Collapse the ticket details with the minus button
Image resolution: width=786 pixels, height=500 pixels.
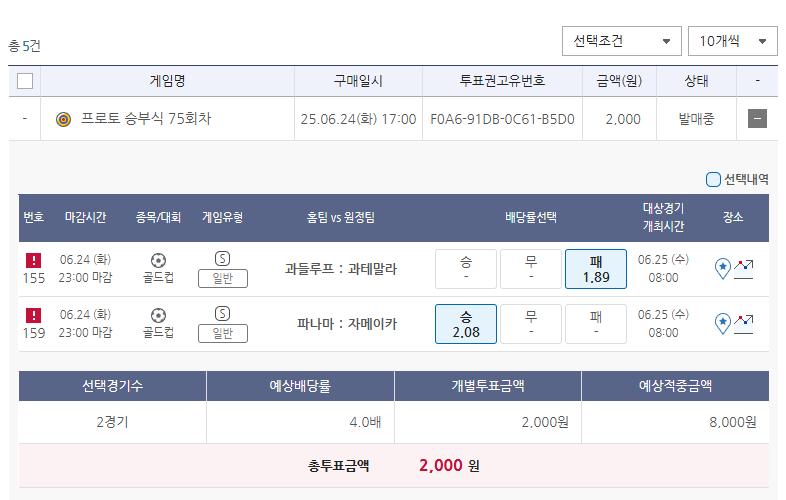757,119
